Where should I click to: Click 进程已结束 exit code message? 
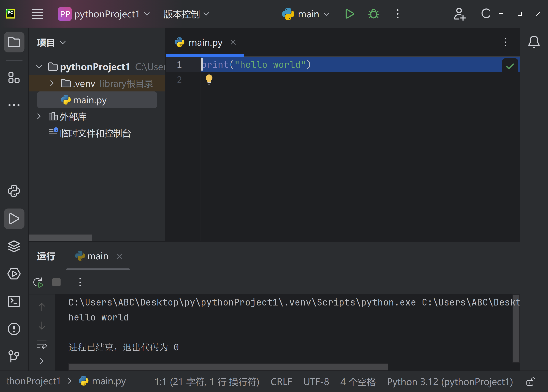tap(124, 347)
